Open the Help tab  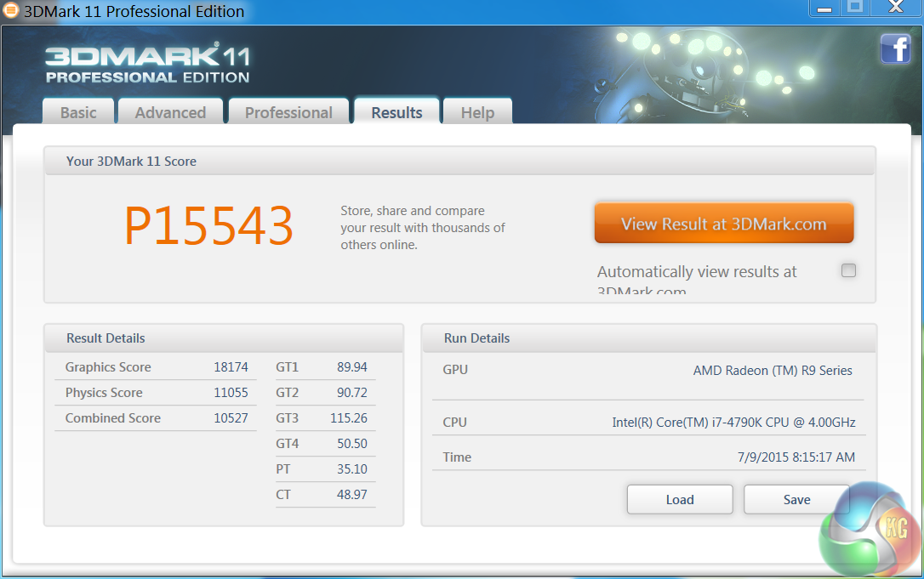tap(477, 112)
